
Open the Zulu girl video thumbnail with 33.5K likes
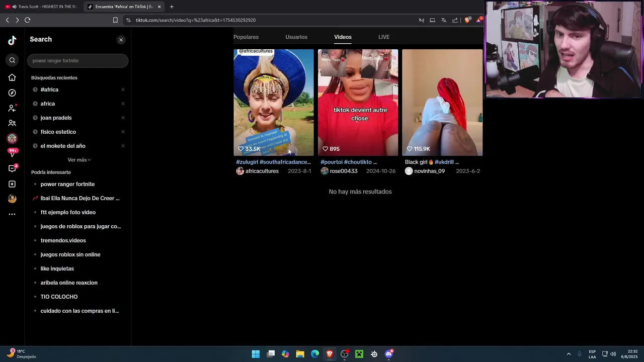[x=274, y=102]
